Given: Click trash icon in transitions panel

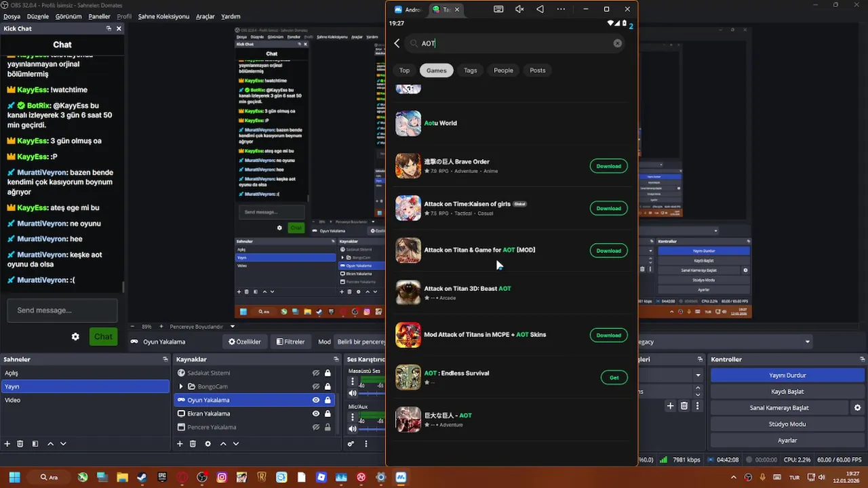Looking at the screenshot, I should tap(684, 406).
